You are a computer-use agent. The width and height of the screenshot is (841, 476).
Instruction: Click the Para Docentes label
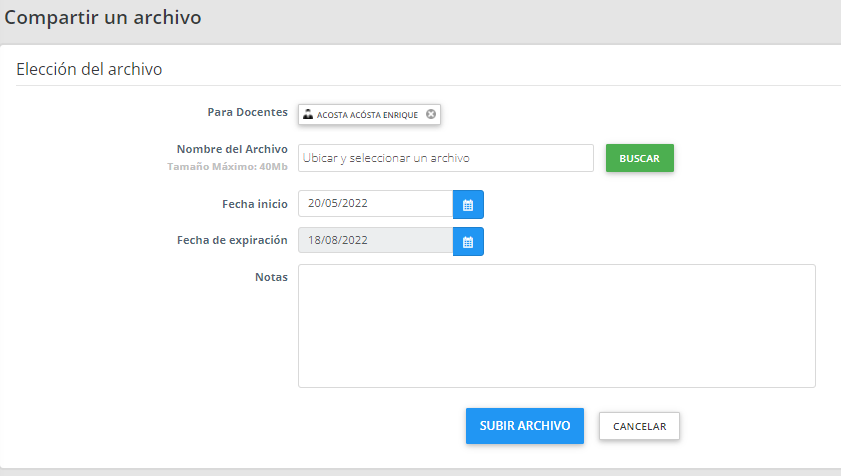click(x=247, y=112)
